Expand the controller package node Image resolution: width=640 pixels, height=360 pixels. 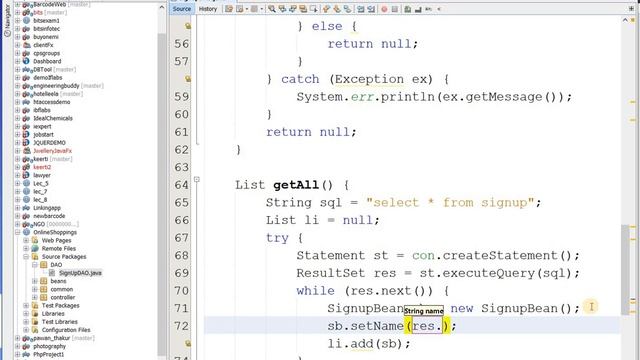click(x=35, y=298)
